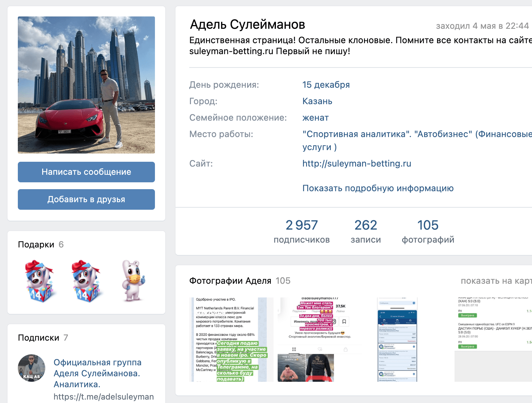
Task: Open the КАЦ AS group avatar
Action: tap(32, 368)
